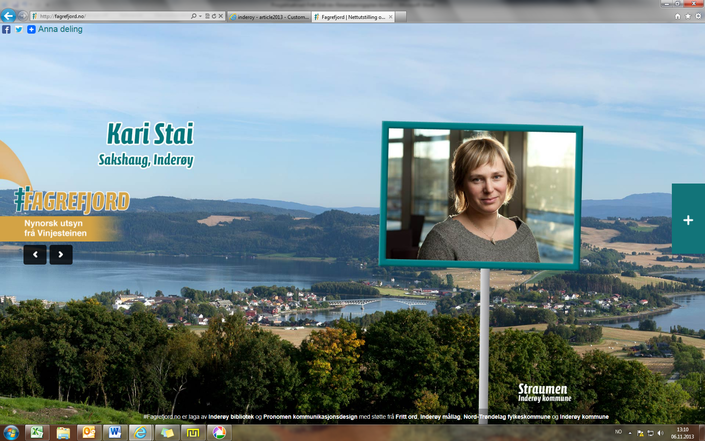Go back with the browser back arrow
This screenshot has width=705, height=441.
(8, 16)
